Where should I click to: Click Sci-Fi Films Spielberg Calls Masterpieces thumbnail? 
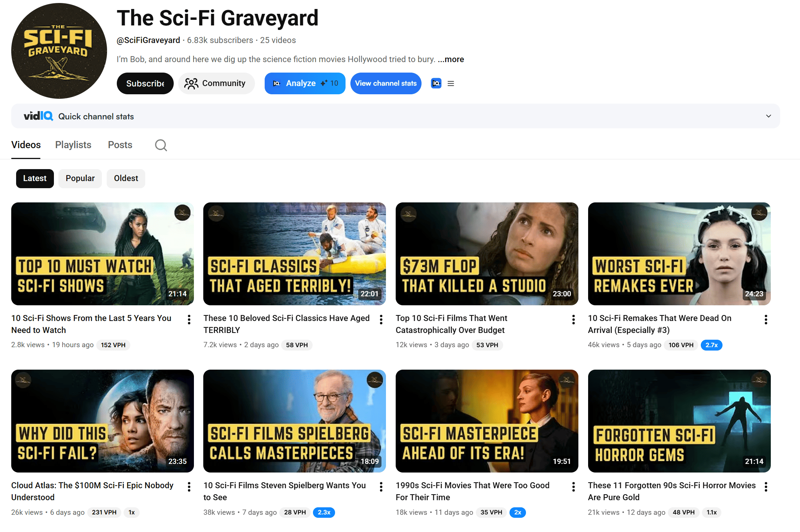pyautogui.click(x=295, y=421)
